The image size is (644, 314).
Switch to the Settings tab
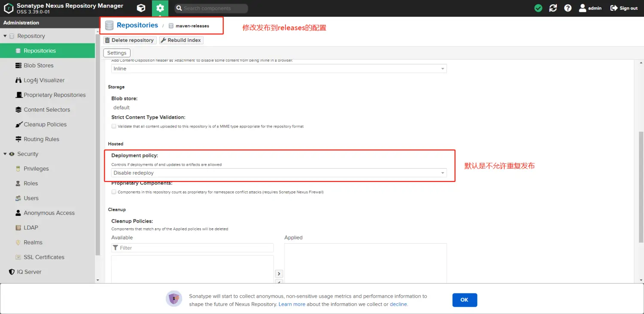(x=117, y=53)
